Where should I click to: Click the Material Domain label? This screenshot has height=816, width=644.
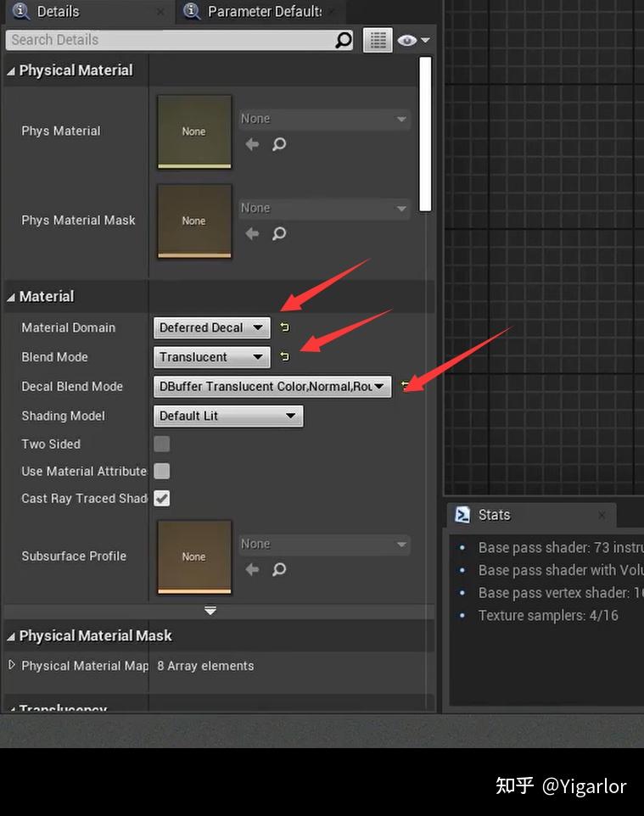(68, 327)
